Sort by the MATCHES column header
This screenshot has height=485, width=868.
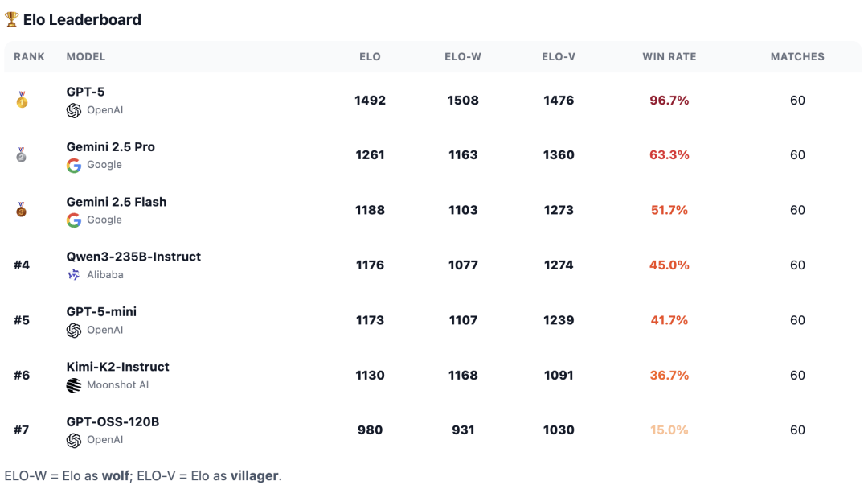click(797, 57)
